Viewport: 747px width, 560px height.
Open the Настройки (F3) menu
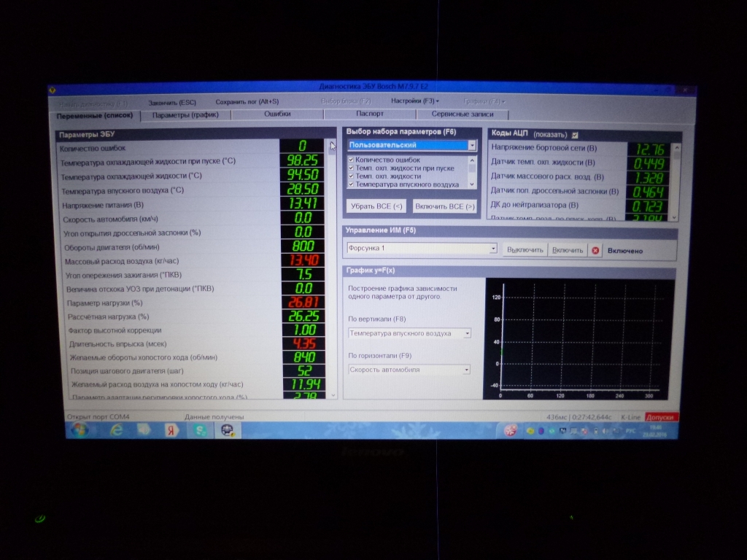(x=414, y=101)
